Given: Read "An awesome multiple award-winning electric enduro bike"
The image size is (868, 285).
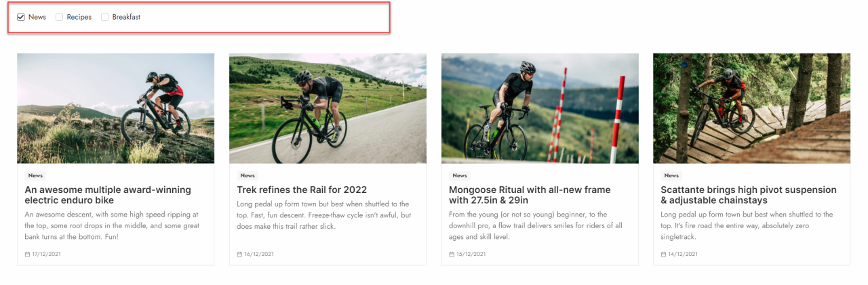Looking at the screenshot, I should tap(108, 195).
